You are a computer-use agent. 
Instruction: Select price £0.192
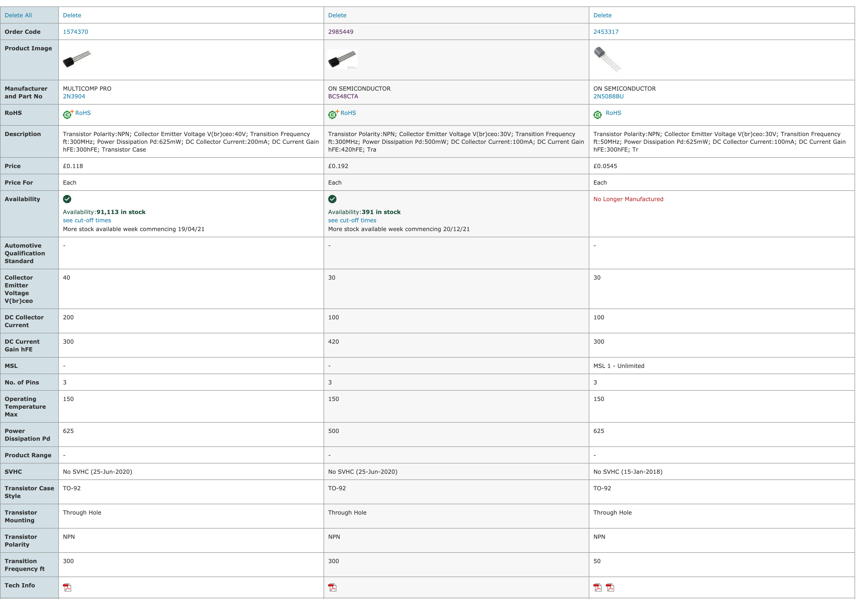pos(338,166)
